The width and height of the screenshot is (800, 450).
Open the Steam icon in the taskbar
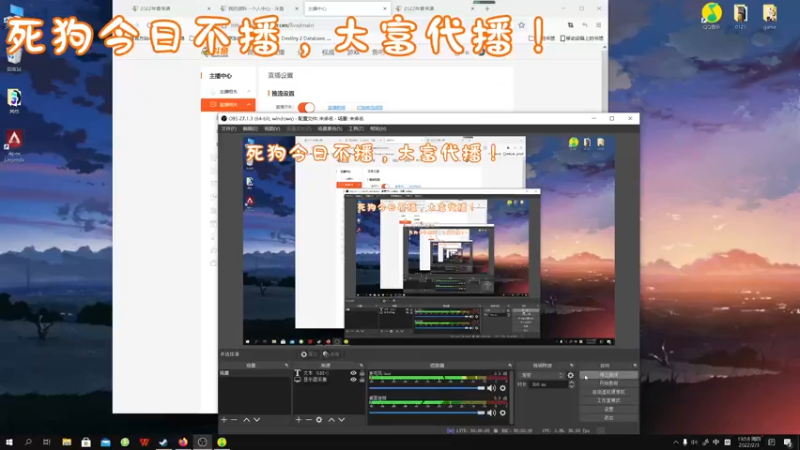click(x=163, y=442)
